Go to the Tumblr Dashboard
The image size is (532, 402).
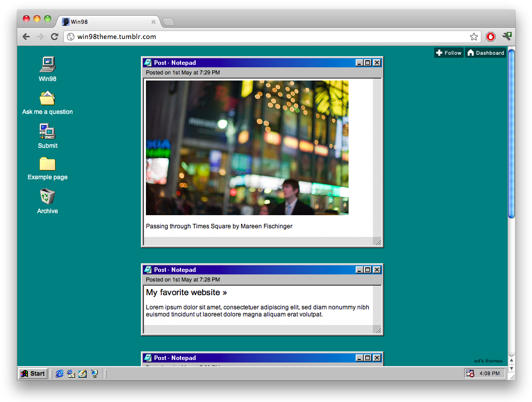485,53
